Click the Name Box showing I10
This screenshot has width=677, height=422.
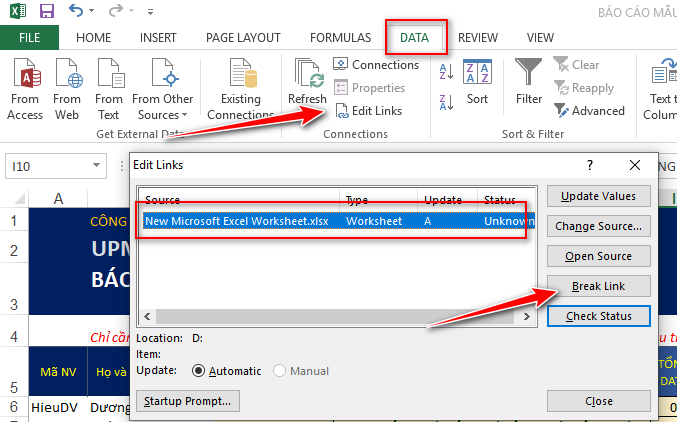(47, 166)
